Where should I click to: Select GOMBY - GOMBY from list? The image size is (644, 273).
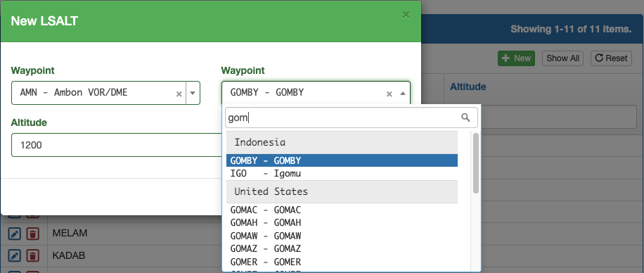pyautogui.click(x=342, y=160)
